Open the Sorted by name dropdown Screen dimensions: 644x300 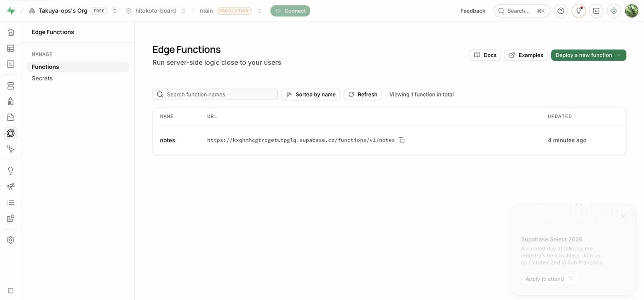311,94
